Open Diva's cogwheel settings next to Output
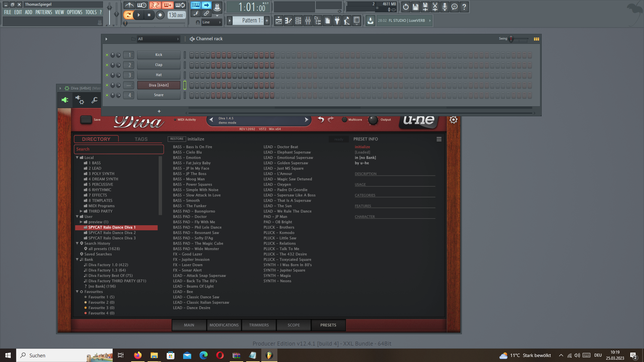This screenshot has width=644, height=362. [453, 120]
